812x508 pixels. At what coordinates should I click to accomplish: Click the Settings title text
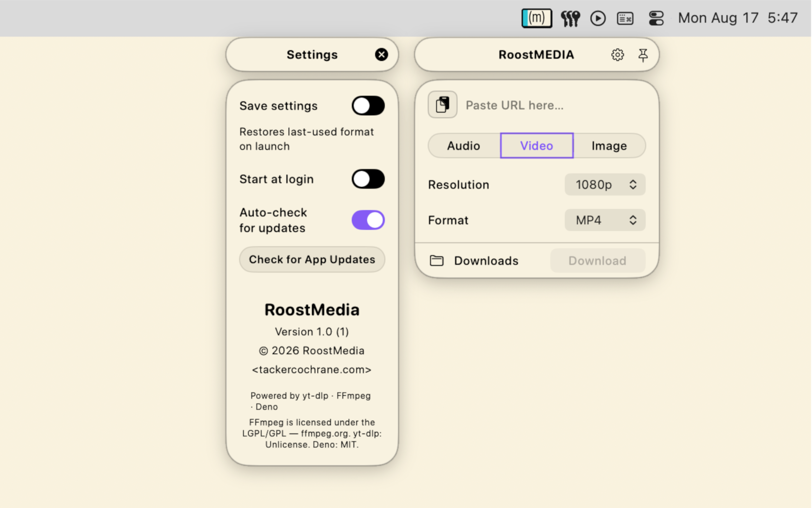click(x=312, y=54)
